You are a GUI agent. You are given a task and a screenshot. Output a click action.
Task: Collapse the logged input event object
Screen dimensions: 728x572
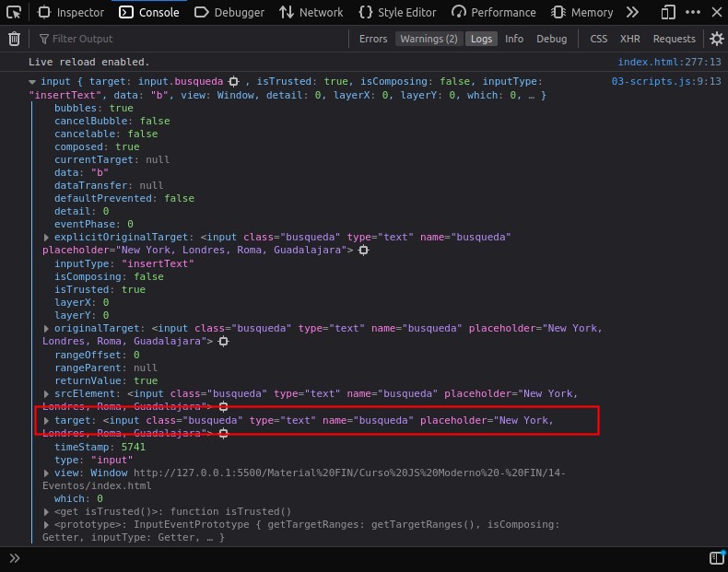pos(32,82)
